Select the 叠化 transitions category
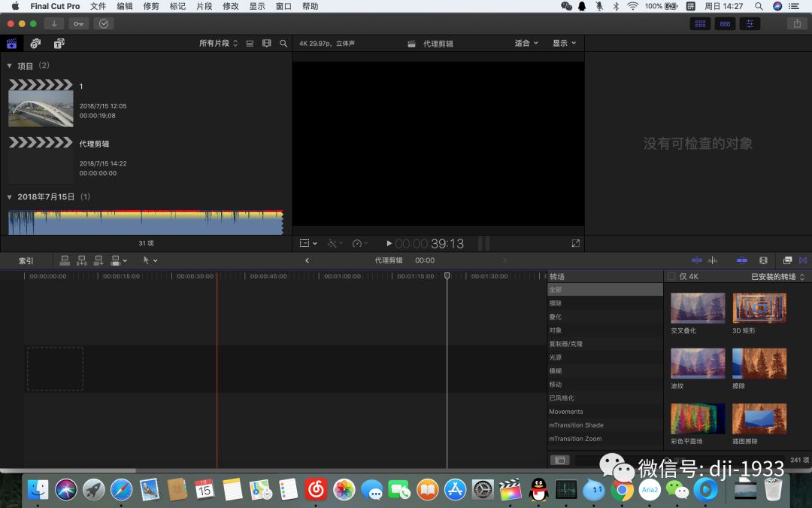This screenshot has height=508, width=812. 604,317
